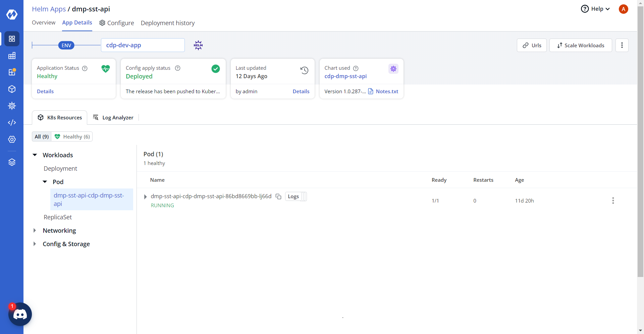
Task: Select the All (9) filter
Action: tap(42, 136)
